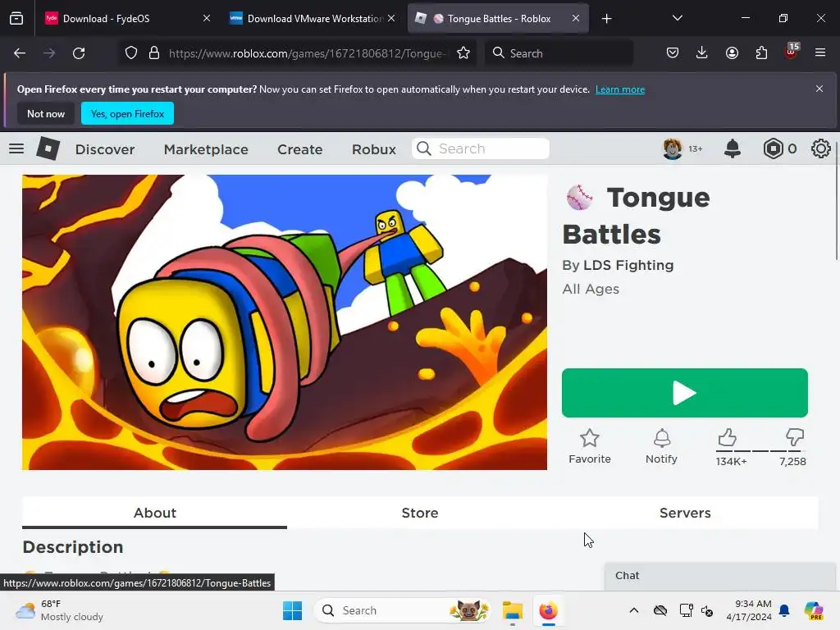
Task: Choose Not now on Firefox prompt
Action: coord(46,113)
